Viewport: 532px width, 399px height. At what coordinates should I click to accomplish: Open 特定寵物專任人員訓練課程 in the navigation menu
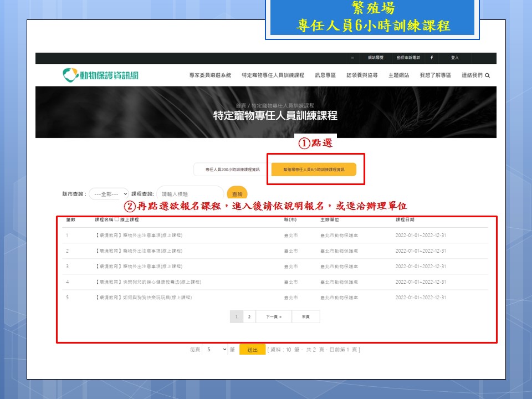[273, 75]
